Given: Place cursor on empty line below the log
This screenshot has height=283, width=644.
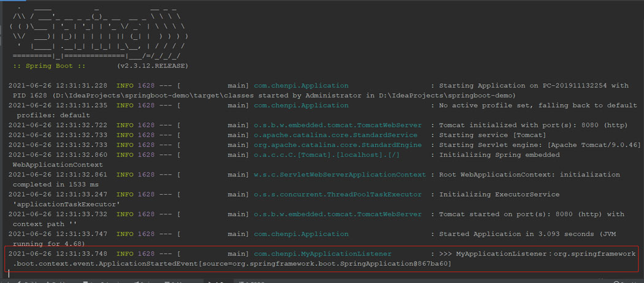Looking at the screenshot, I should (184, 273).
